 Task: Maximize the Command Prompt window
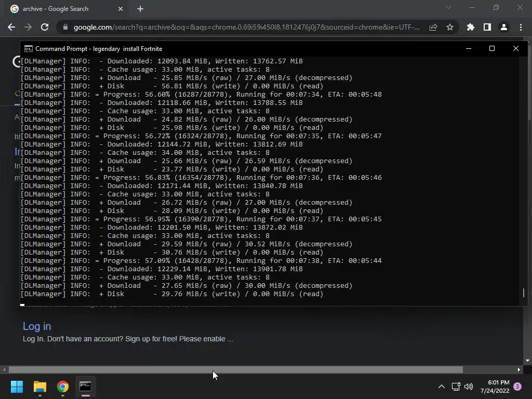click(492, 48)
